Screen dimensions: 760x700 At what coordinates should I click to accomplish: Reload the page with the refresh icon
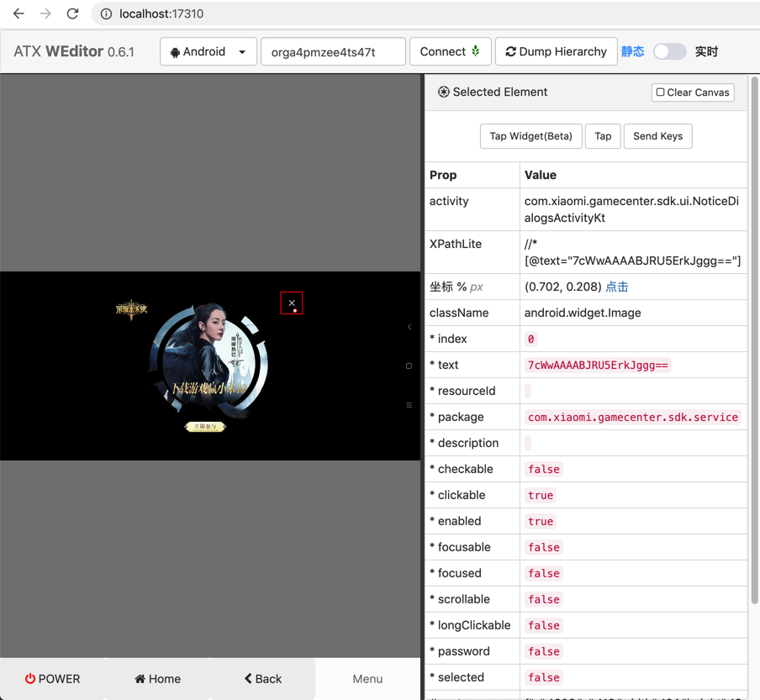click(x=72, y=13)
